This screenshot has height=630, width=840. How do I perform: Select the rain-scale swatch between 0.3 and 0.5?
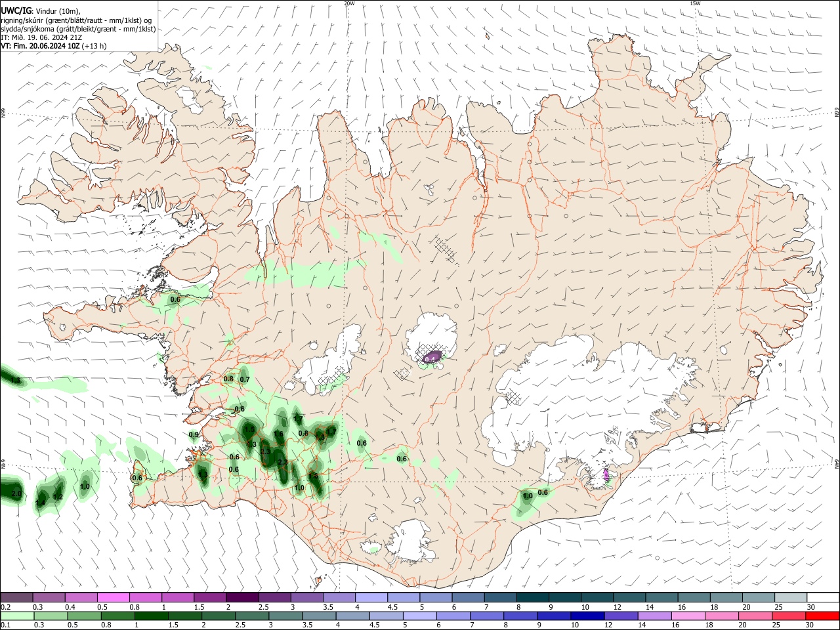click(x=51, y=616)
